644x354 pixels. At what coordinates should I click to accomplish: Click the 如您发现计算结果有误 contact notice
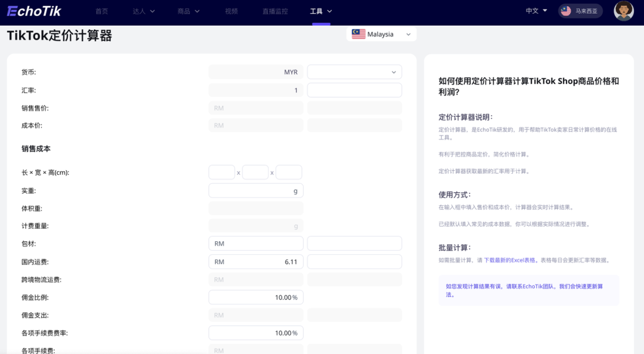528,290
